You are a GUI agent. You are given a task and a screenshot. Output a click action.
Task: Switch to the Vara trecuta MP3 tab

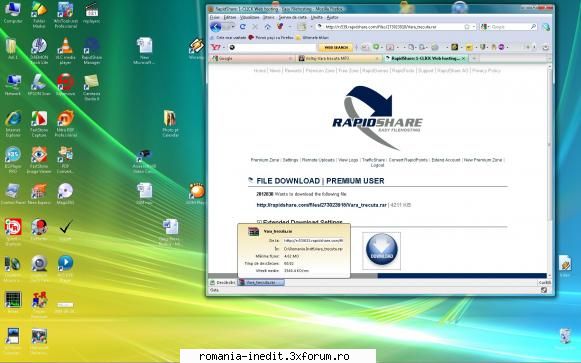339,59
